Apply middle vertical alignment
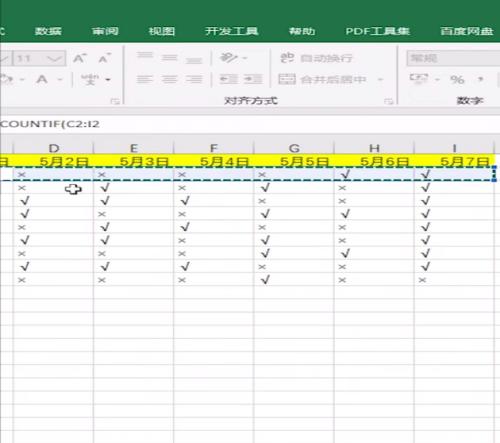This screenshot has width=500, height=443. [169, 58]
